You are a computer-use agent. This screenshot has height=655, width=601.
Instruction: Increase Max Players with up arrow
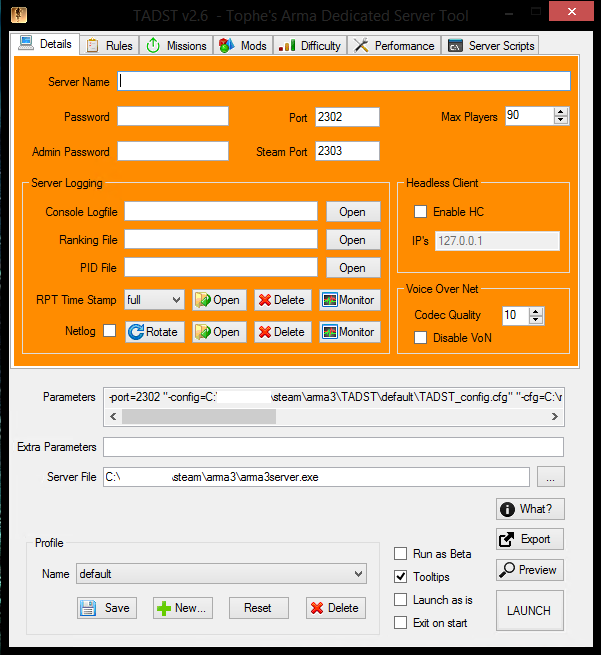[561, 112]
